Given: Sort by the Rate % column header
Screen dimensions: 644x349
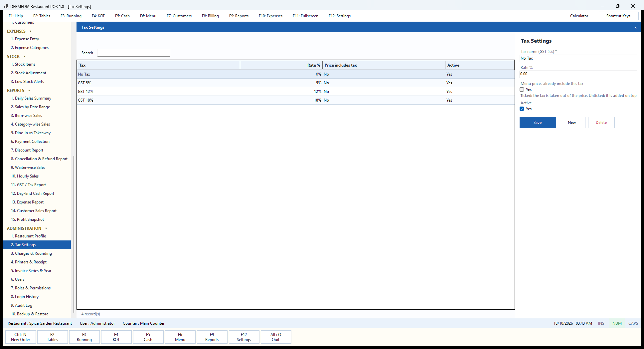Looking at the screenshot, I should tap(281, 65).
